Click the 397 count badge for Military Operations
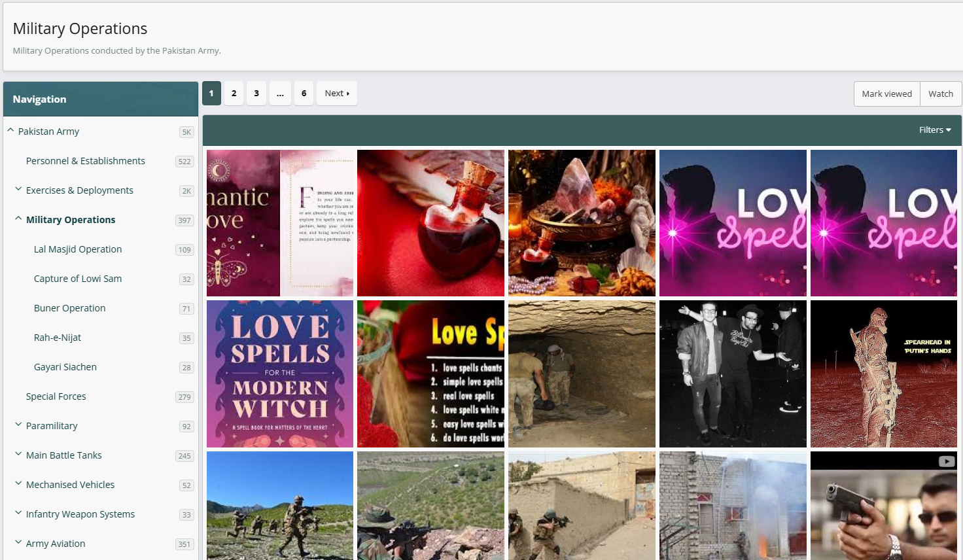 [x=184, y=220]
